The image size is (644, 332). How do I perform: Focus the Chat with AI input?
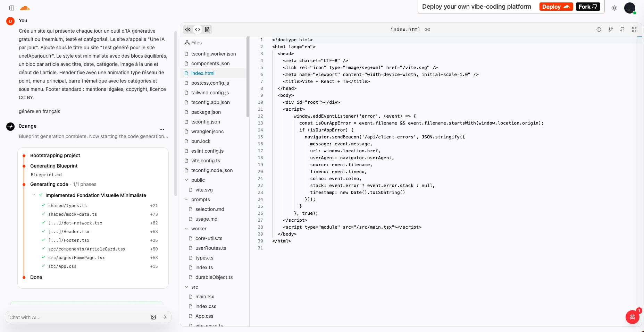coord(76,317)
